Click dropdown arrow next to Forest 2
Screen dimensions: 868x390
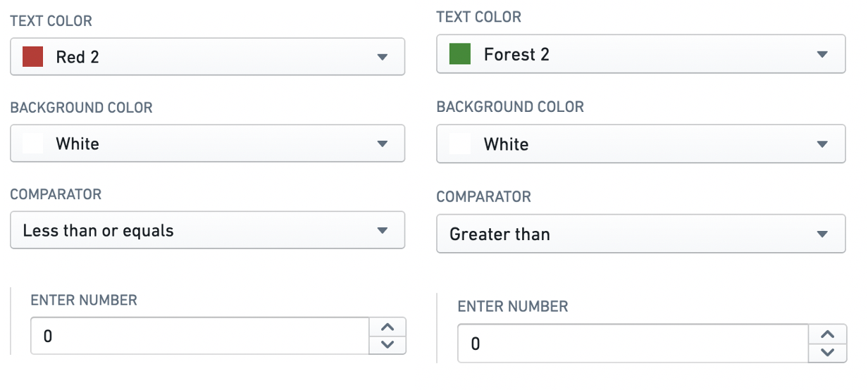(821, 55)
